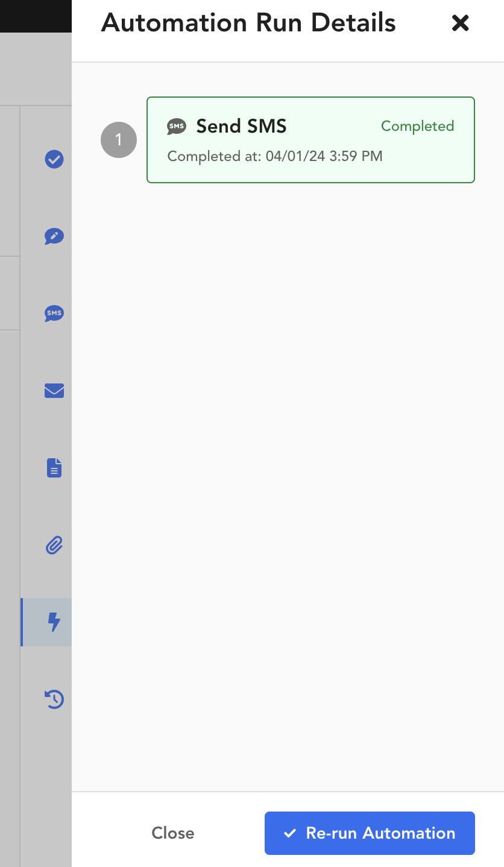Click the step number 1 circle
Screen dimensions: 504x867
tap(119, 140)
